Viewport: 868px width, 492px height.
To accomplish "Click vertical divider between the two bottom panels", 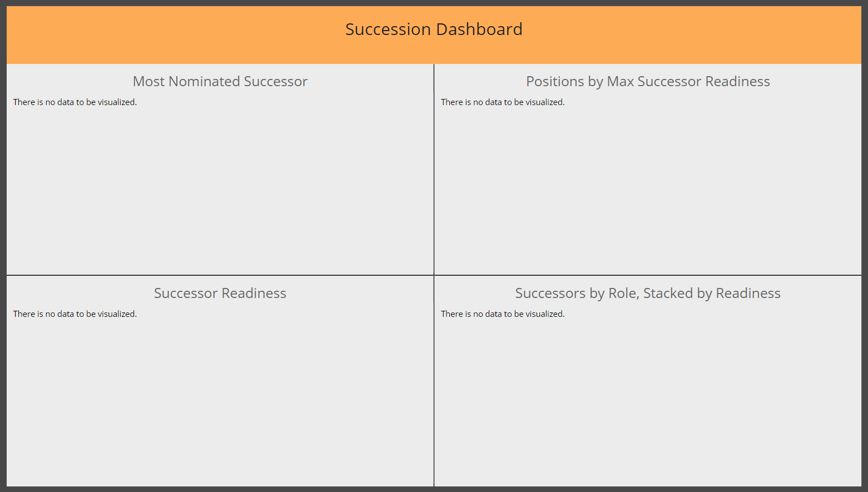I will pos(434,381).
